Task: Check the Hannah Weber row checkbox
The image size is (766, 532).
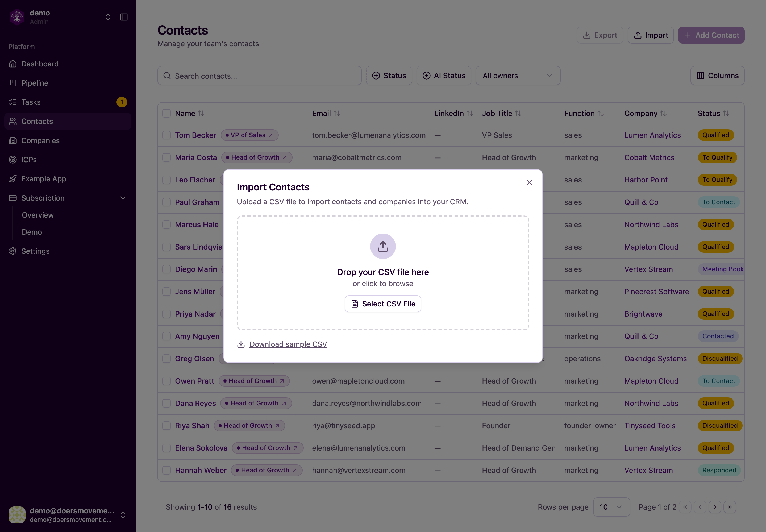Action: (166, 470)
